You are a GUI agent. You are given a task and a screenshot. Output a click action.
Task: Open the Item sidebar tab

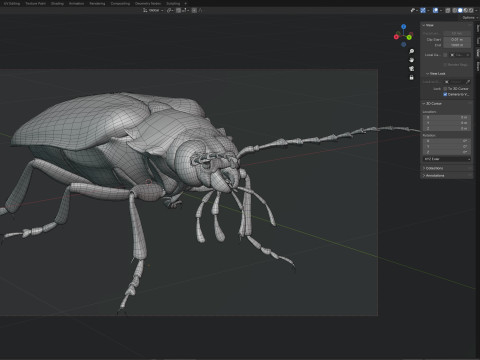[x=478, y=28]
